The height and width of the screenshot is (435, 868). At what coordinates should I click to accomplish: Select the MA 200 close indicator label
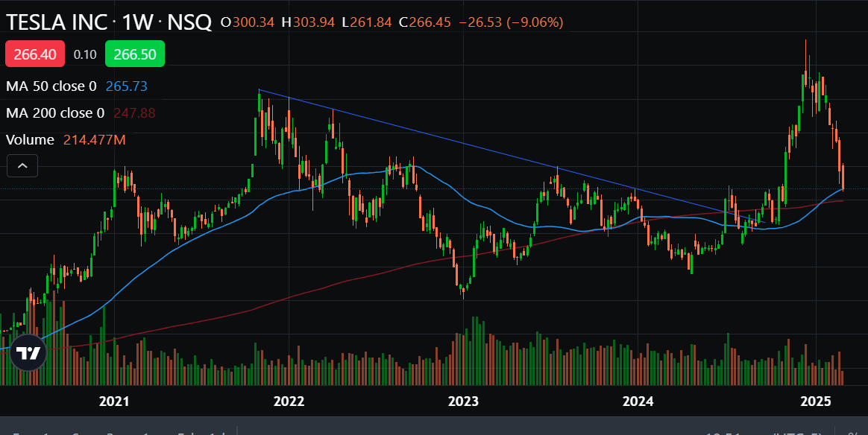pos(55,113)
